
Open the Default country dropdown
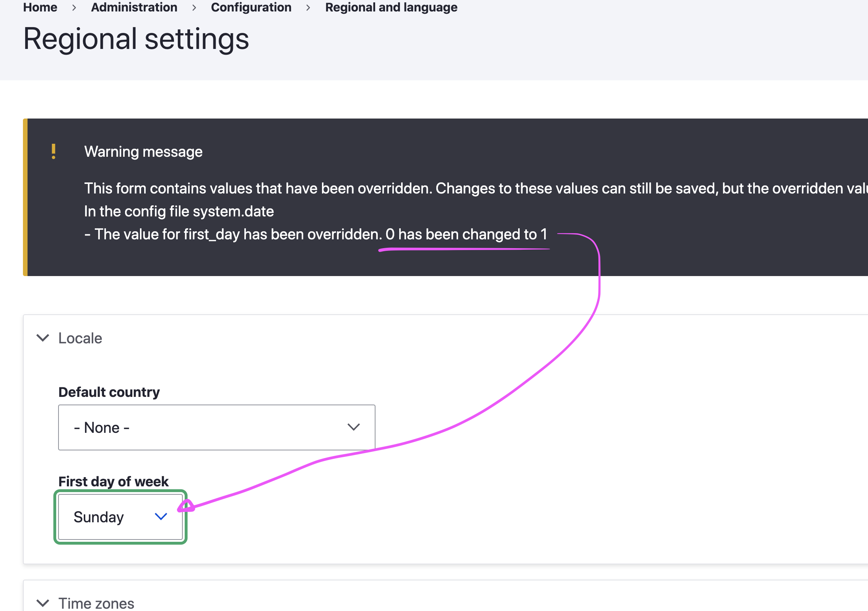[x=216, y=427]
